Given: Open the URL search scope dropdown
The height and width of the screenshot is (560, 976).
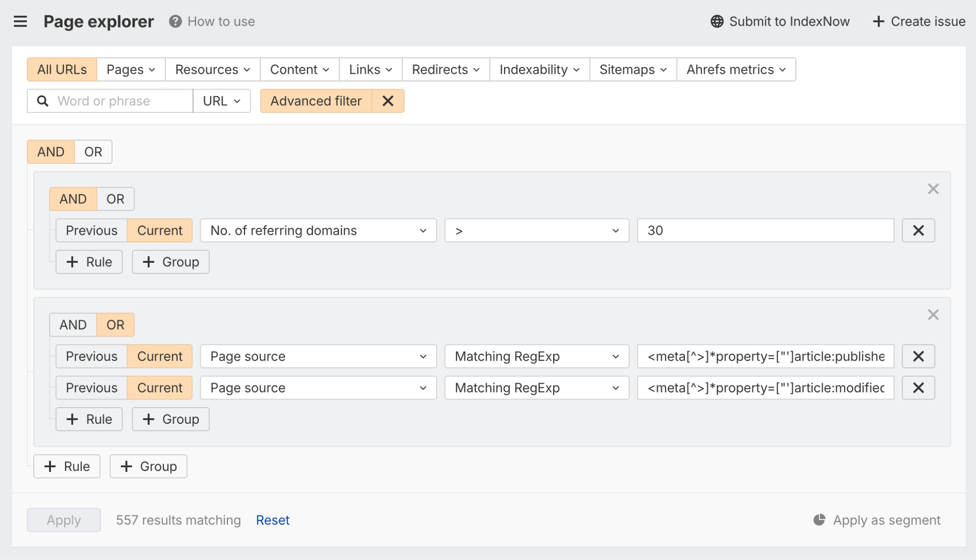Looking at the screenshot, I should click(221, 100).
